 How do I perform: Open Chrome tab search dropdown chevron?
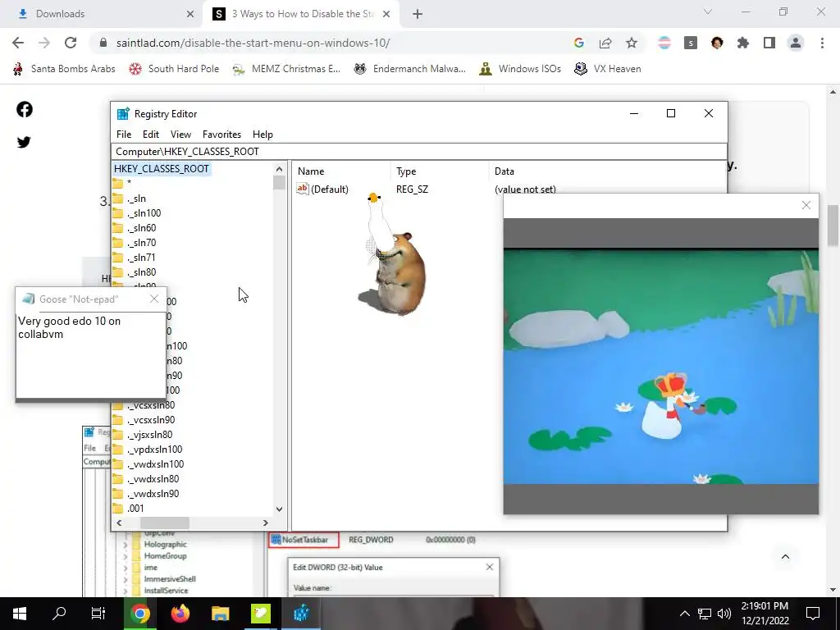[x=708, y=11]
